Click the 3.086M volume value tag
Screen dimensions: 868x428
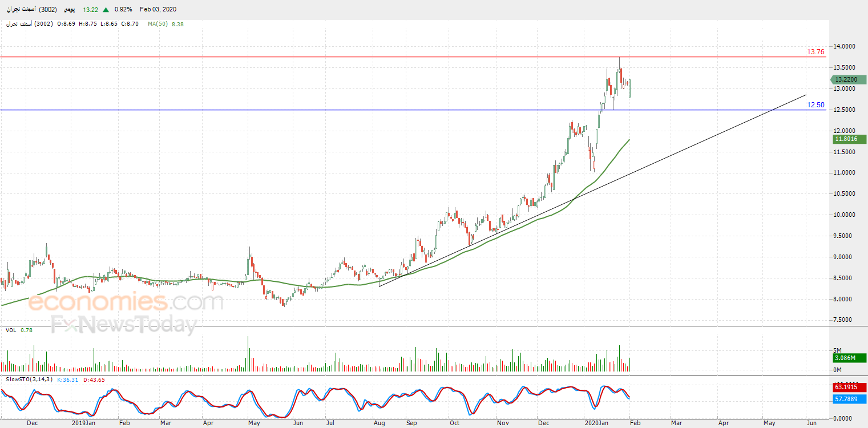(849, 358)
